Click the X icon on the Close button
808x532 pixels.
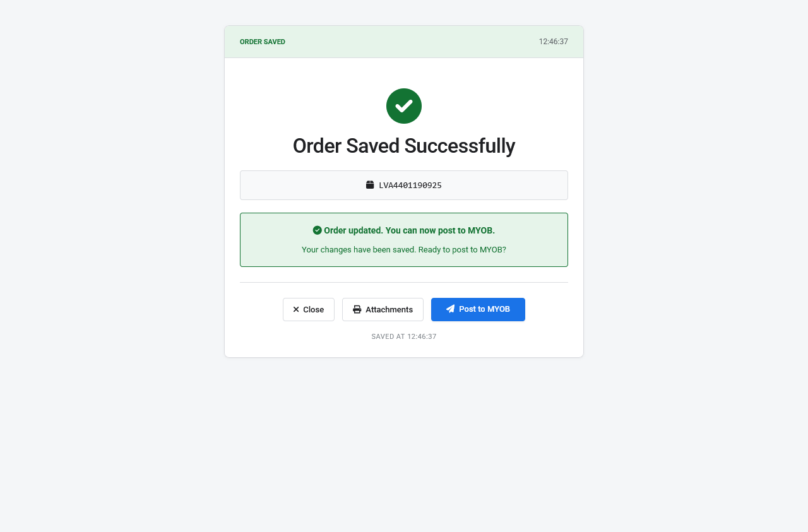coord(296,310)
